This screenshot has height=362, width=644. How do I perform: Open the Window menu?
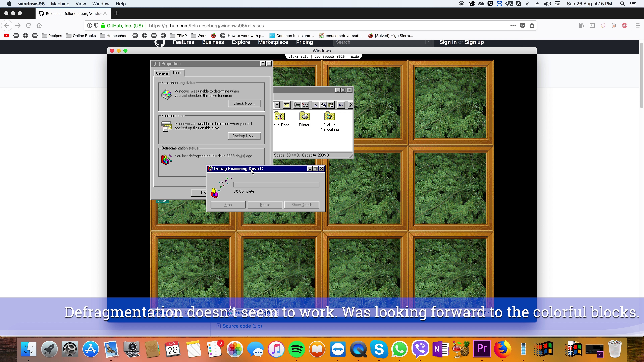click(x=101, y=4)
